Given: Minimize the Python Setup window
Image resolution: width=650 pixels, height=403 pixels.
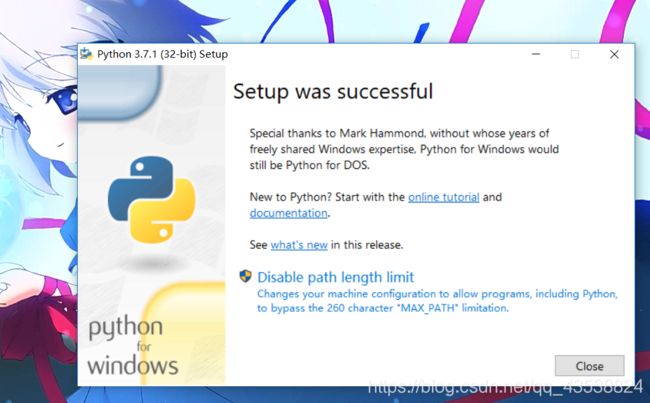Looking at the screenshot, I should [536, 54].
